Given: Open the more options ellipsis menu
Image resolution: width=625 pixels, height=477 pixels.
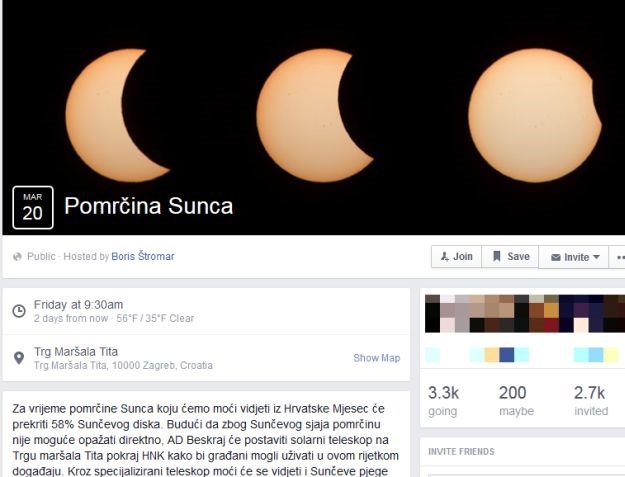Looking at the screenshot, I should (619, 257).
